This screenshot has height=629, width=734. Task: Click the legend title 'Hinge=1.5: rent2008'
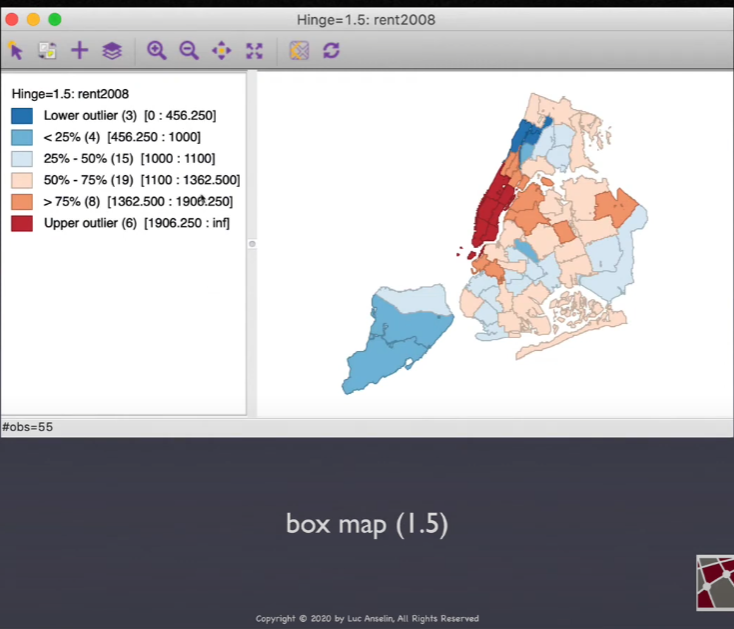[70, 94]
